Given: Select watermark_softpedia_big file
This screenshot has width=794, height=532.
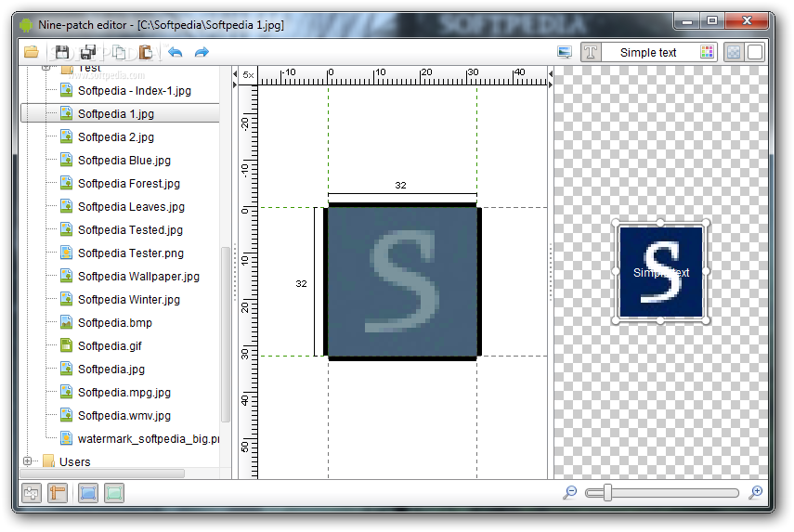Looking at the screenshot, I should click(148, 439).
